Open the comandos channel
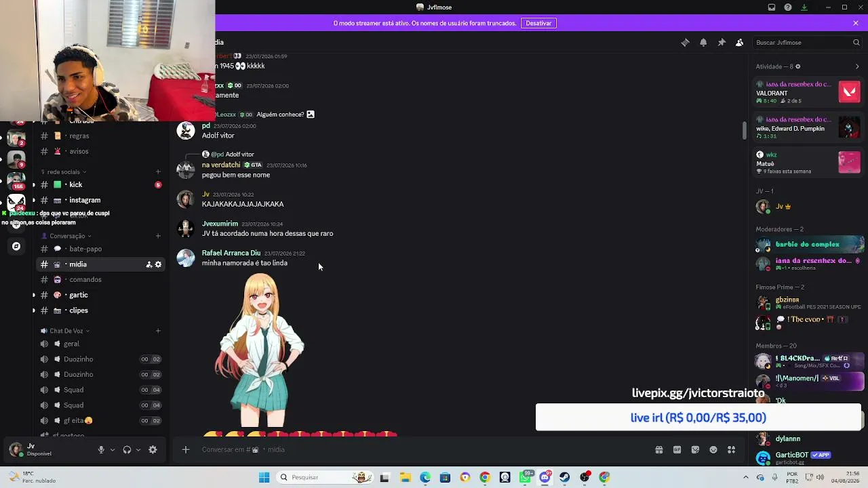Viewport: 868px width, 488px height. [x=100, y=279]
